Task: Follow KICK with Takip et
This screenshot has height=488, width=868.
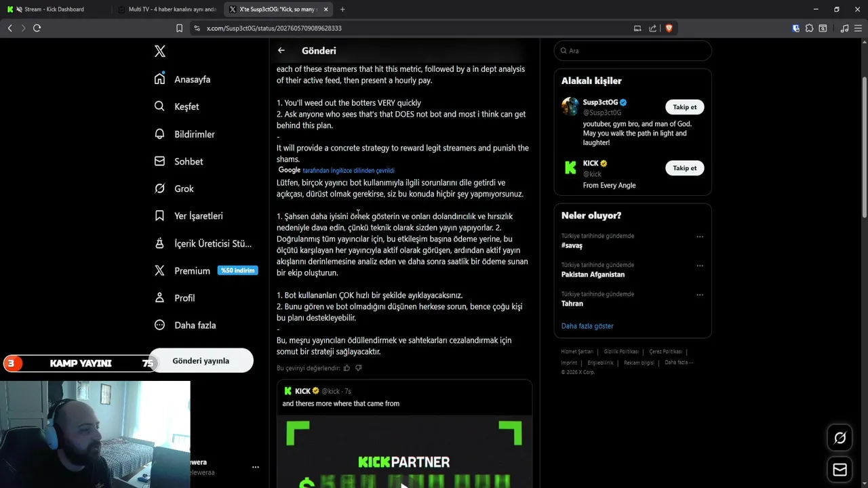Action: pyautogui.click(x=684, y=168)
